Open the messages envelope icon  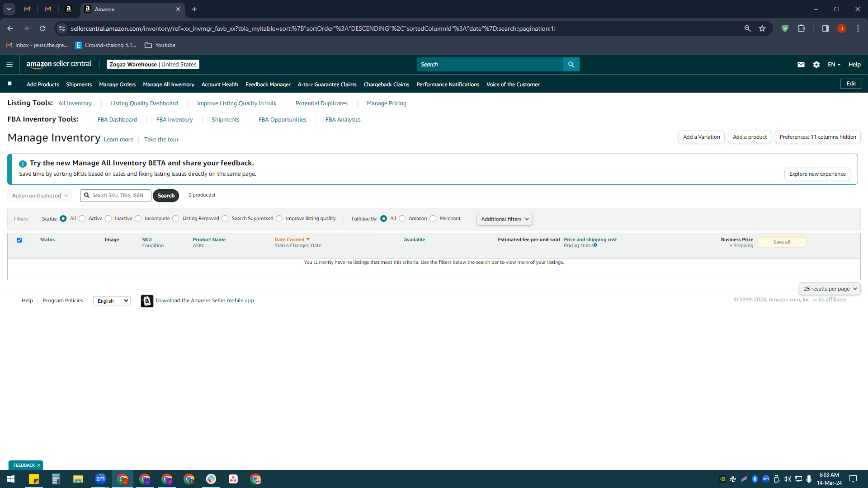(x=801, y=65)
